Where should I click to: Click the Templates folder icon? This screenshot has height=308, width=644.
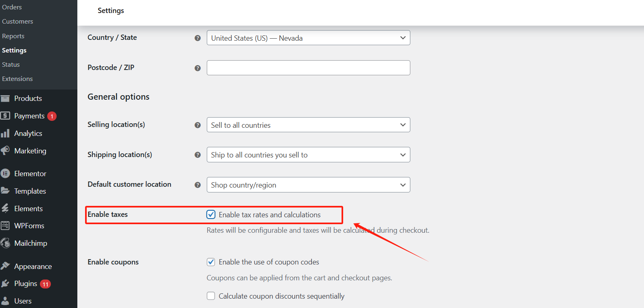coord(5,191)
